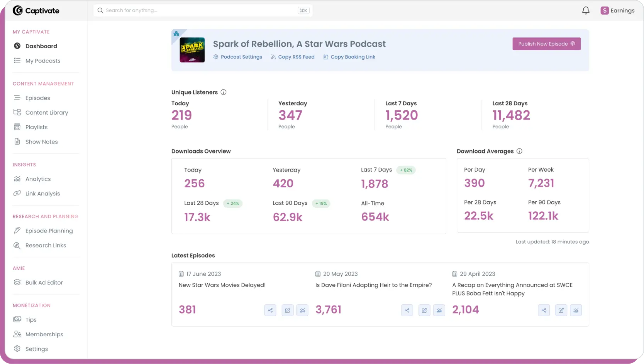Click the '122.1k' Per 90 Days value
This screenshot has width=644, height=364.
(x=543, y=216)
